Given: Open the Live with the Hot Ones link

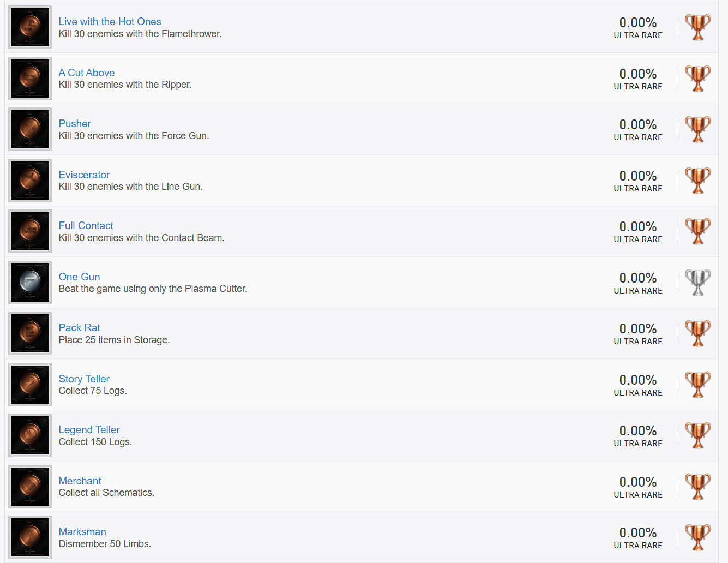Looking at the screenshot, I should pos(110,22).
